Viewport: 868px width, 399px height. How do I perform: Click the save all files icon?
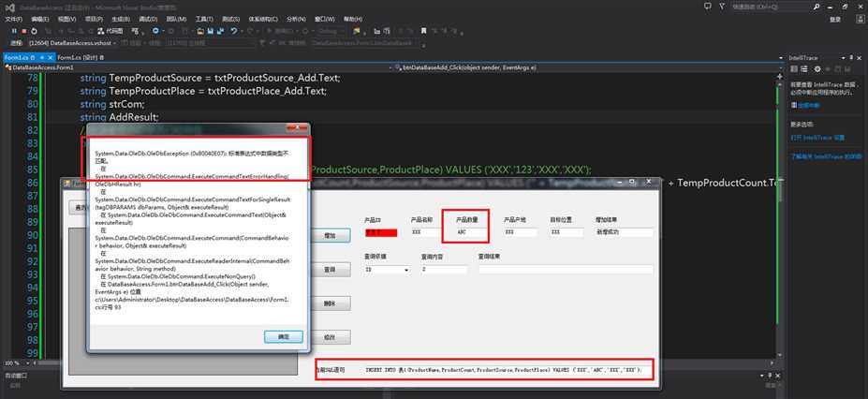(220, 31)
